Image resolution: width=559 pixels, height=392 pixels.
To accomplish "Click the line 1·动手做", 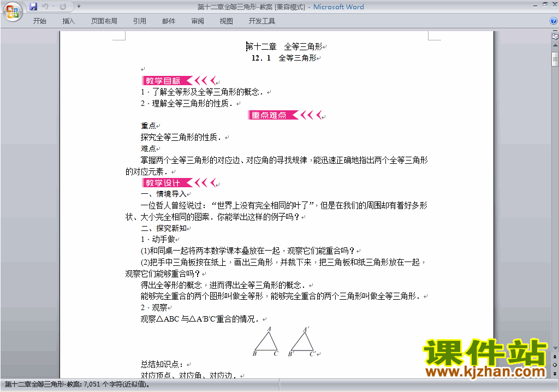I will point(158,239).
